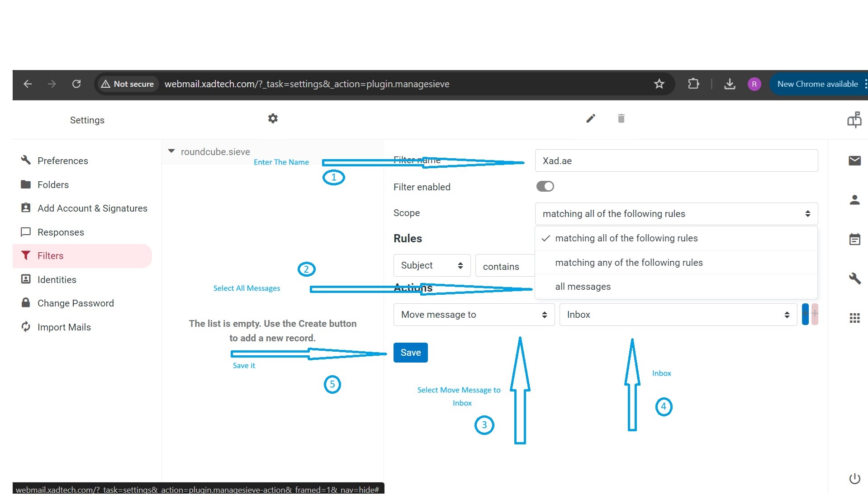This screenshot has width=868, height=495.
Task: Bookmark page with the star icon
Action: pos(659,84)
